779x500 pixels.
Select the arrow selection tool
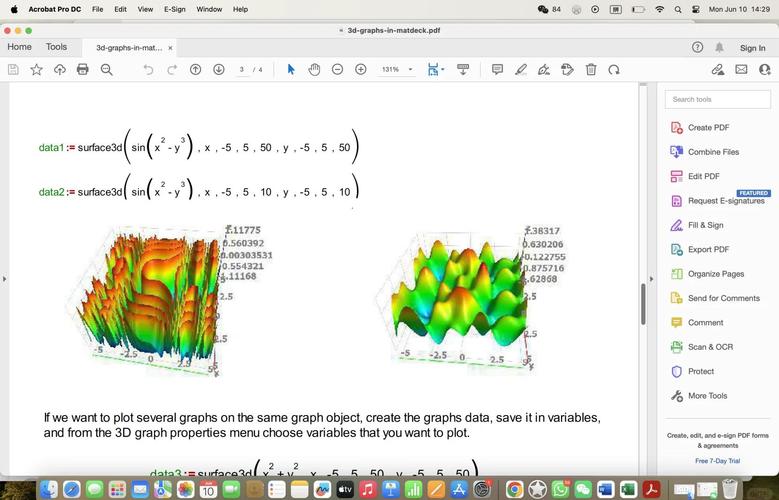click(291, 69)
